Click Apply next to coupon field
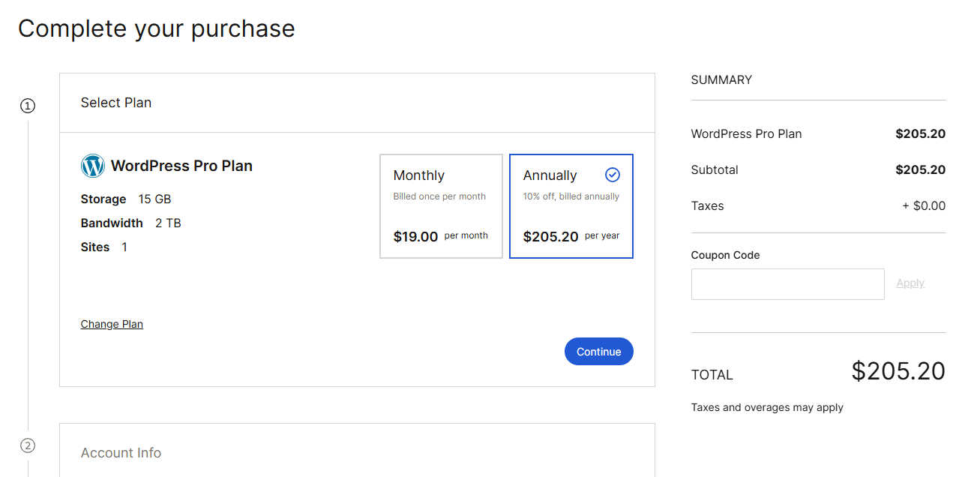The width and height of the screenshot is (980, 477). click(910, 283)
